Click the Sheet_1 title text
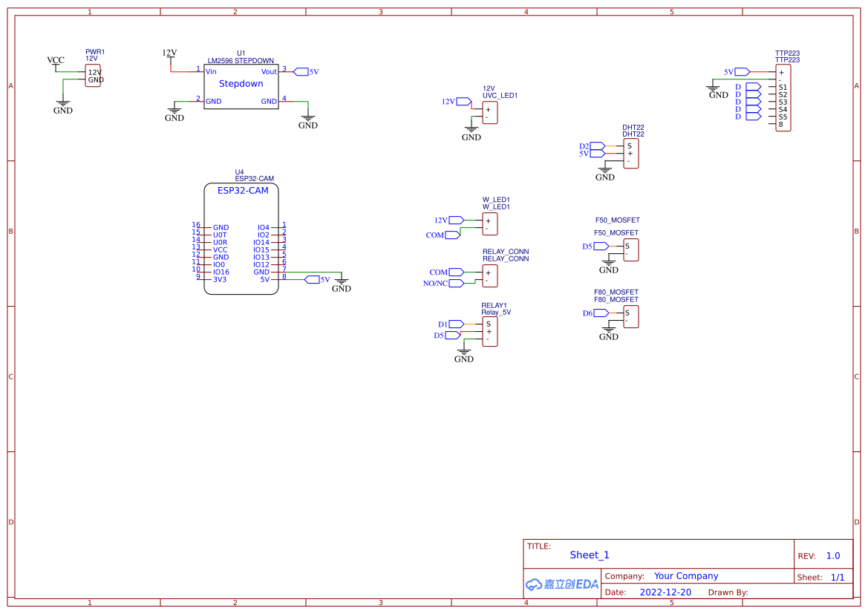Screen dimensions: 868x614 pos(590,555)
